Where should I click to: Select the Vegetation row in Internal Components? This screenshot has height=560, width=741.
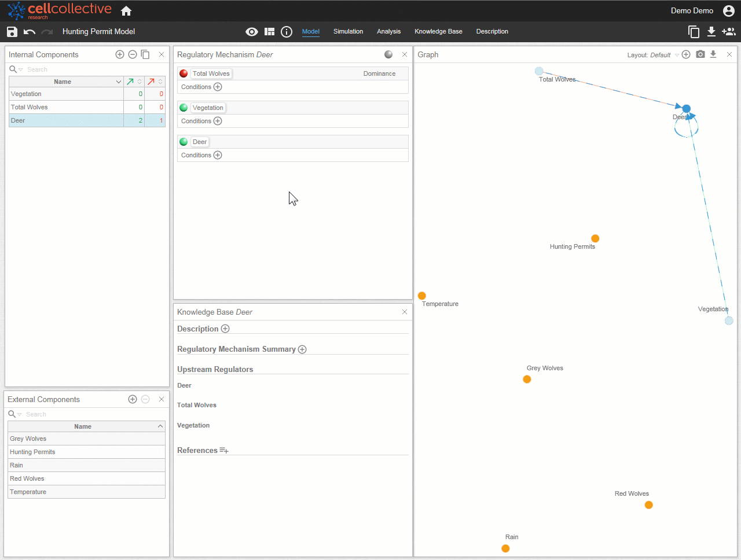tap(87, 94)
